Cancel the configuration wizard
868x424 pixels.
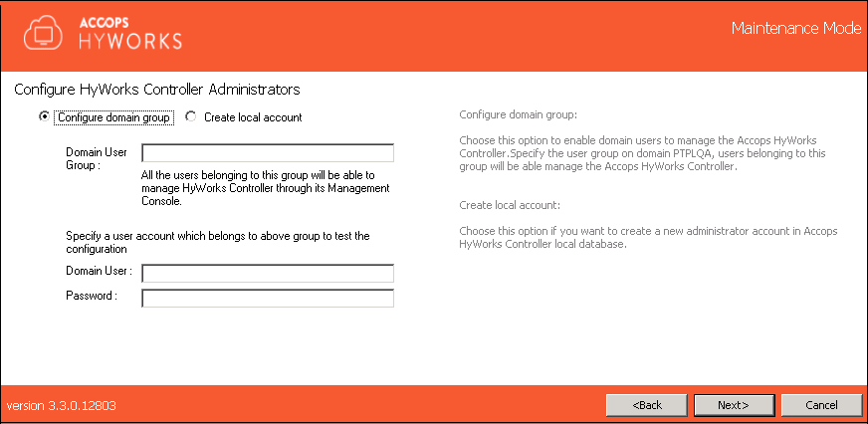(x=820, y=405)
